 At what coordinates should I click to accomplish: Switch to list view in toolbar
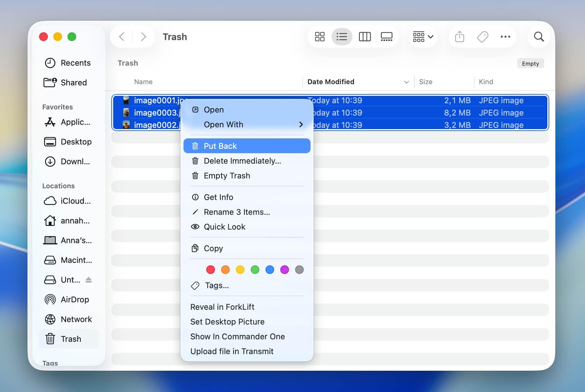tap(342, 37)
